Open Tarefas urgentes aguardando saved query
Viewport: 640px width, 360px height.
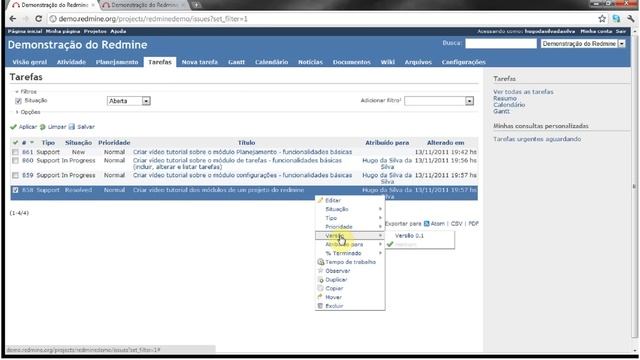537,139
